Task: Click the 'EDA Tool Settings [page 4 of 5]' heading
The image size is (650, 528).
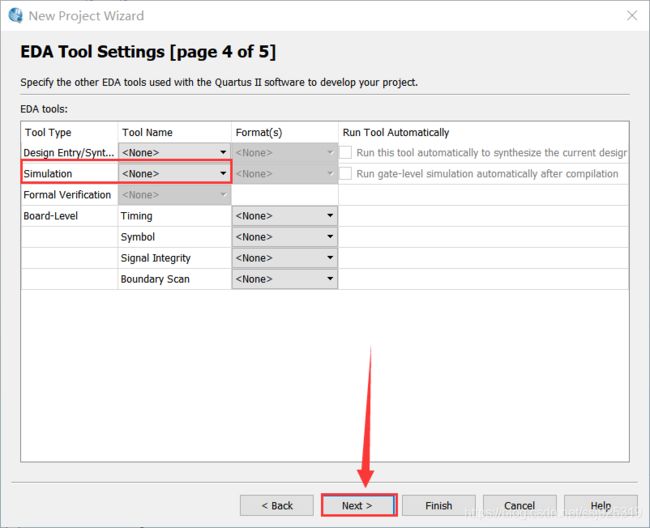Action: pyautogui.click(x=148, y=52)
